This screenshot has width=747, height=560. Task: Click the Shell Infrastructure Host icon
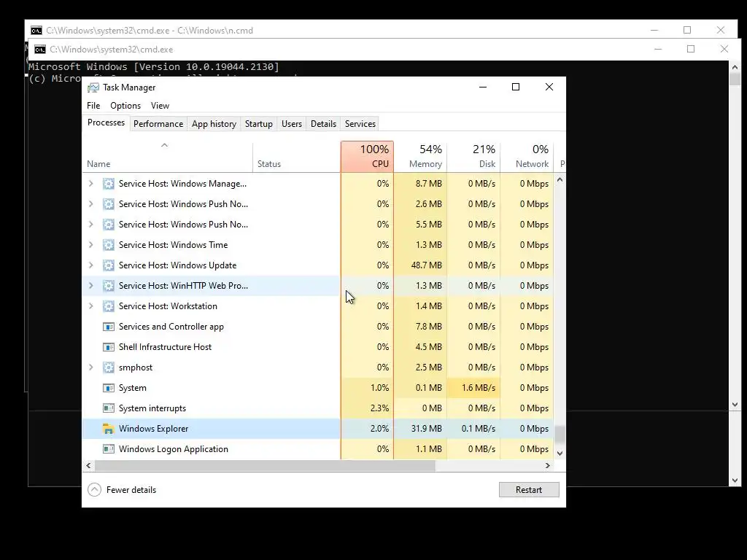coord(109,347)
